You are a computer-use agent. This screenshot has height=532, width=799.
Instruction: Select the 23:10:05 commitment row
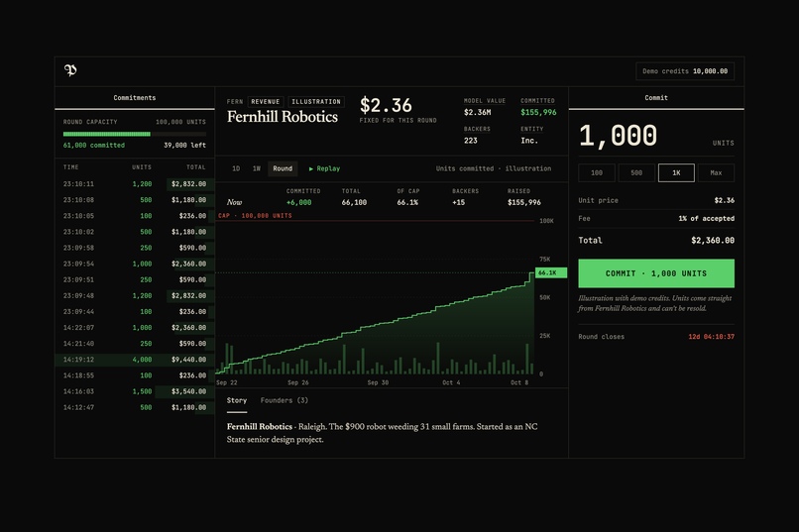[x=135, y=216]
